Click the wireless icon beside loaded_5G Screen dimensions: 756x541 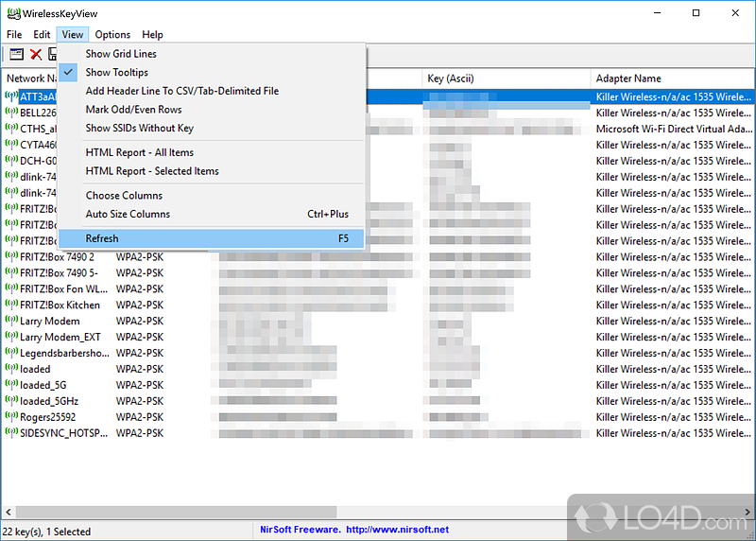(x=11, y=384)
